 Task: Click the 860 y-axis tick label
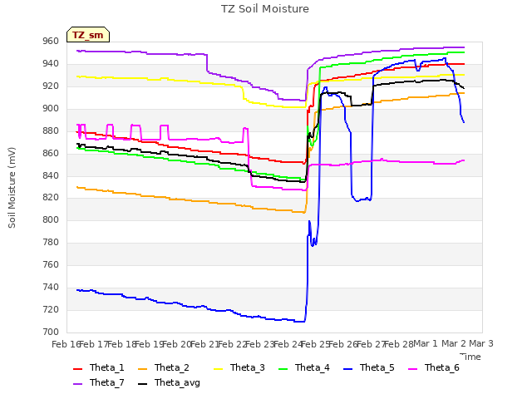[x=51, y=153]
